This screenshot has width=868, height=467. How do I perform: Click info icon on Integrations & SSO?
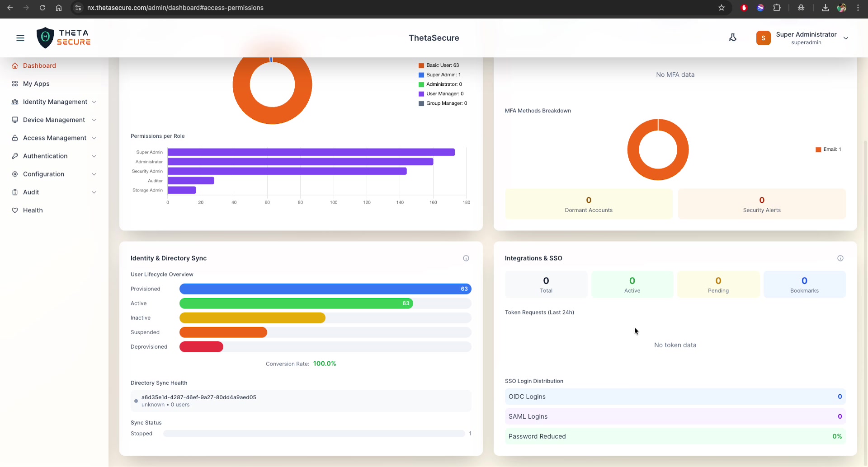click(x=840, y=258)
